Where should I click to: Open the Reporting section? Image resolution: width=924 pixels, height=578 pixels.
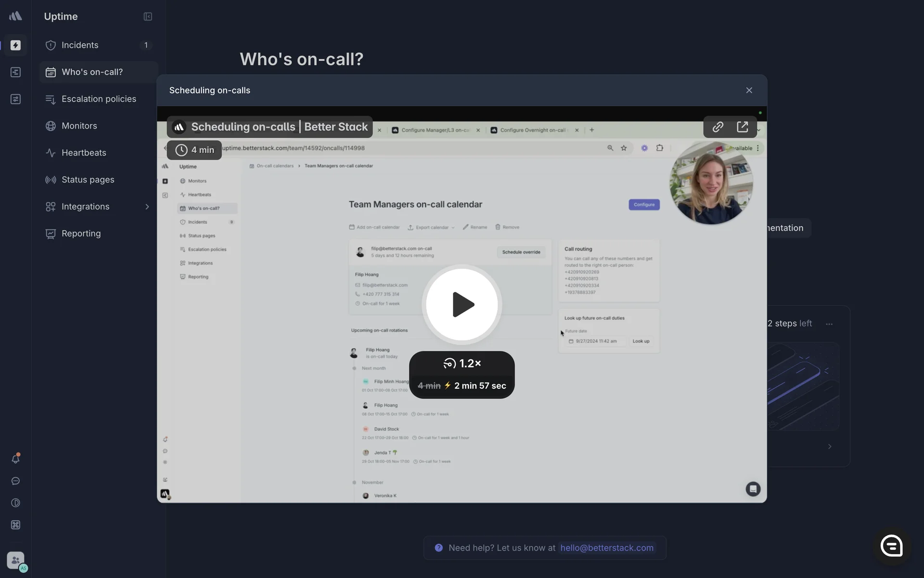tap(81, 234)
